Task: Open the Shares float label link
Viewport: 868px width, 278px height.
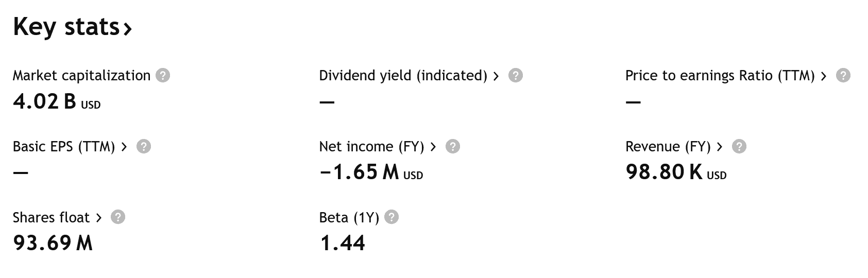Action: [51, 218]
